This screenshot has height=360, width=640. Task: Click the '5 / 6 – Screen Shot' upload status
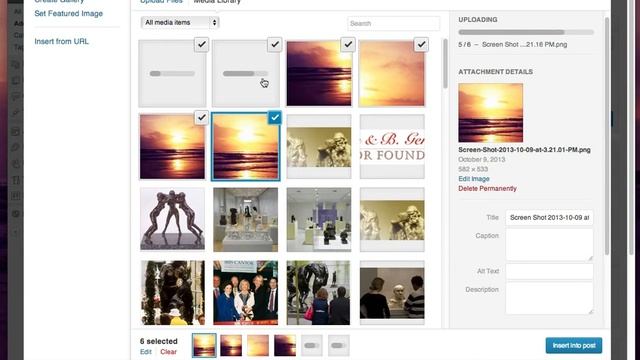click(513, 44)
